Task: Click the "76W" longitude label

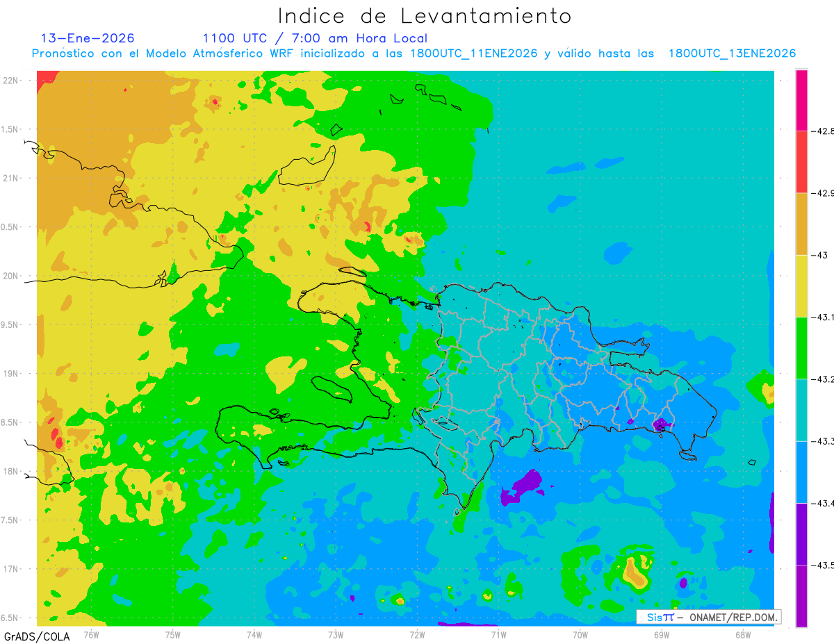Action: click(x=91, y=634)
